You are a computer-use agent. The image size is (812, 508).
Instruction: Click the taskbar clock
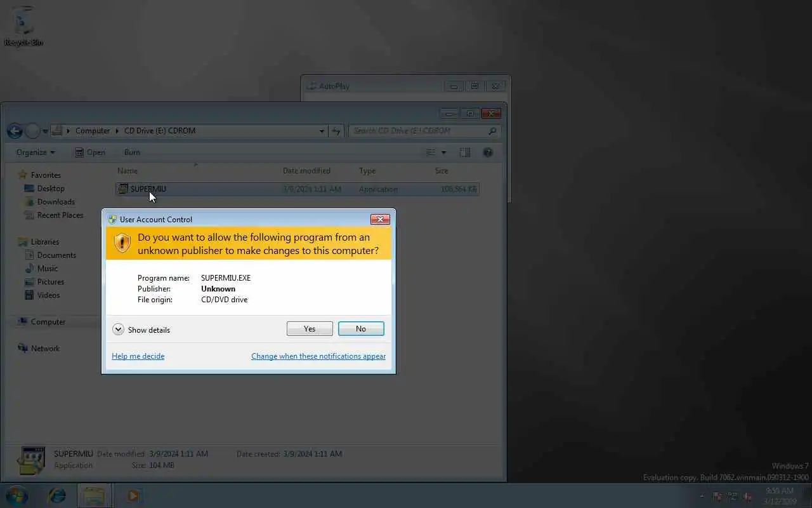click(780, 496)
